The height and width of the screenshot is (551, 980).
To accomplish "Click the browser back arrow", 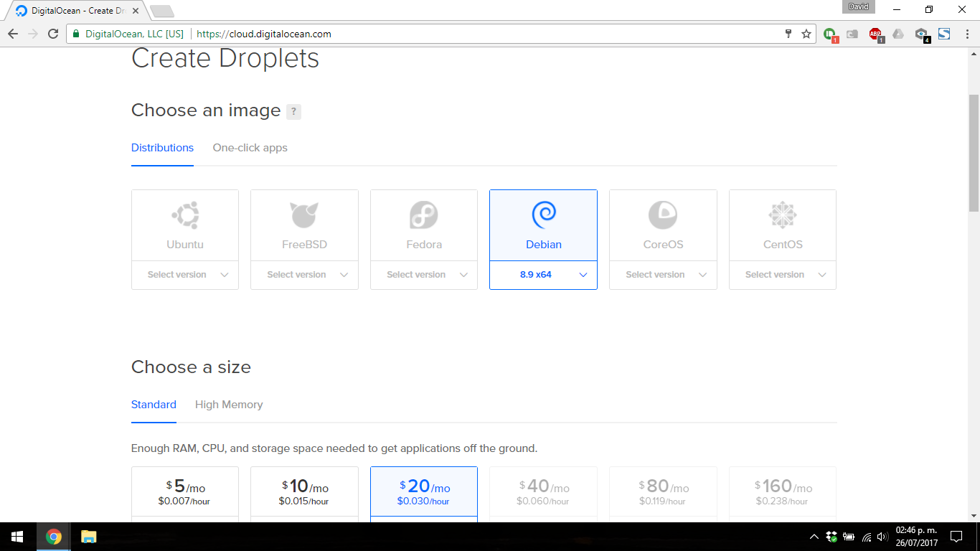I will coord(13,34).
